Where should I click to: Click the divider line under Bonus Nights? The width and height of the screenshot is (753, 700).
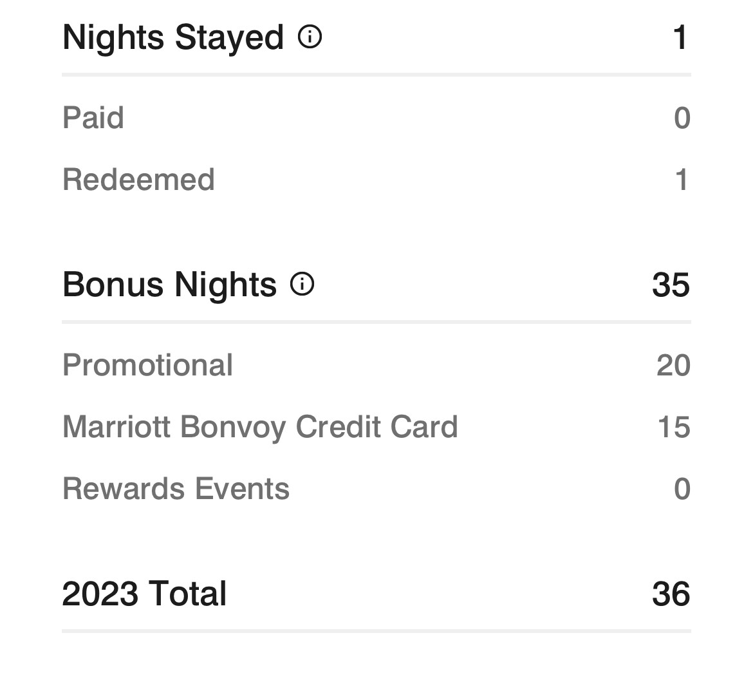coord(376,321)
